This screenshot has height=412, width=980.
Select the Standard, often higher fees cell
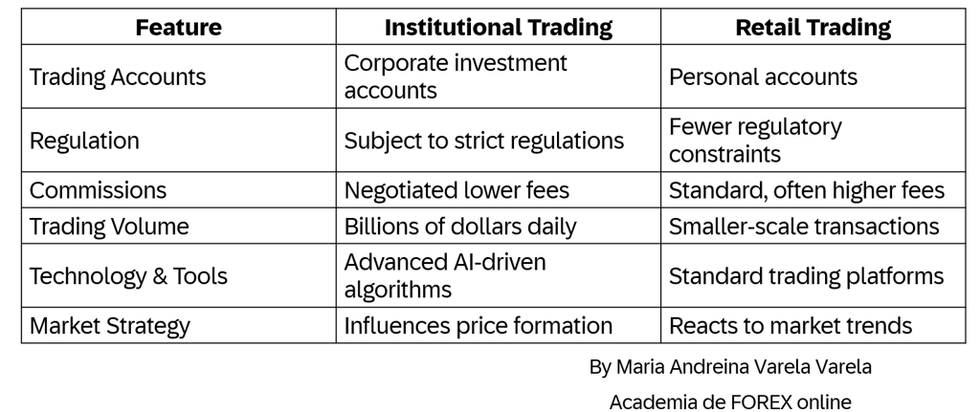[813, 190]
